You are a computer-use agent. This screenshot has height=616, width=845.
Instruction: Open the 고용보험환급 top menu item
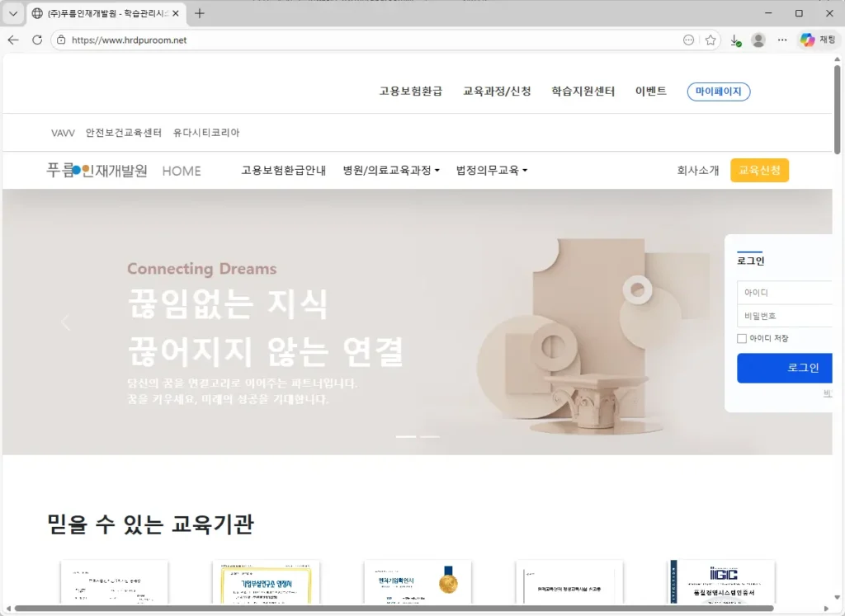tap(411, 91)
